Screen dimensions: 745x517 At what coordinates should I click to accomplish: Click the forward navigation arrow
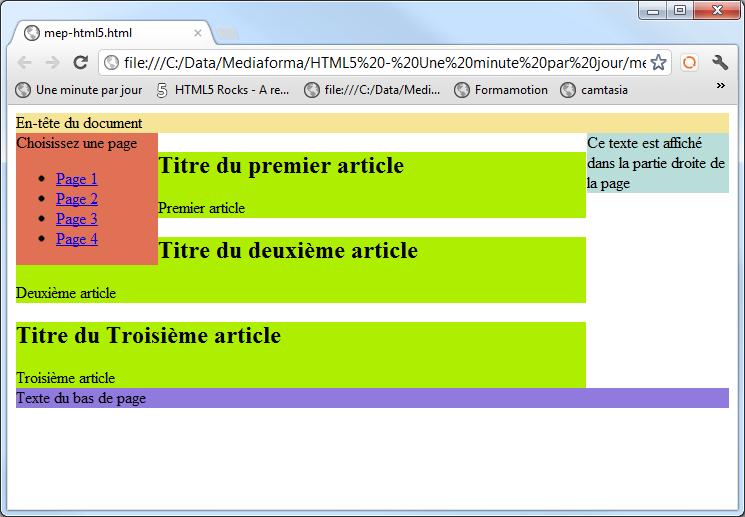click(x=53, y=62)
